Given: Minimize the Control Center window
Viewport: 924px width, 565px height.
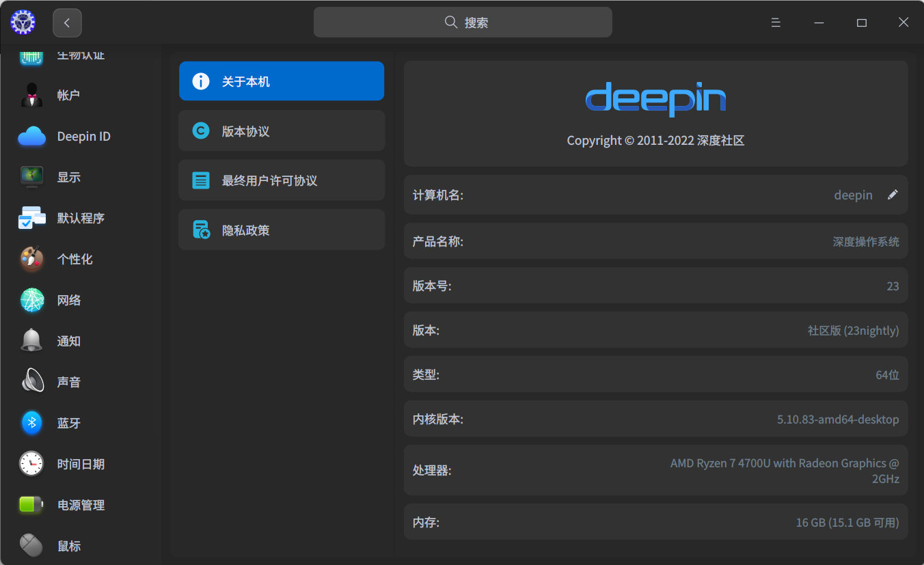Looking at the screenshot, I should click(819, 23).
